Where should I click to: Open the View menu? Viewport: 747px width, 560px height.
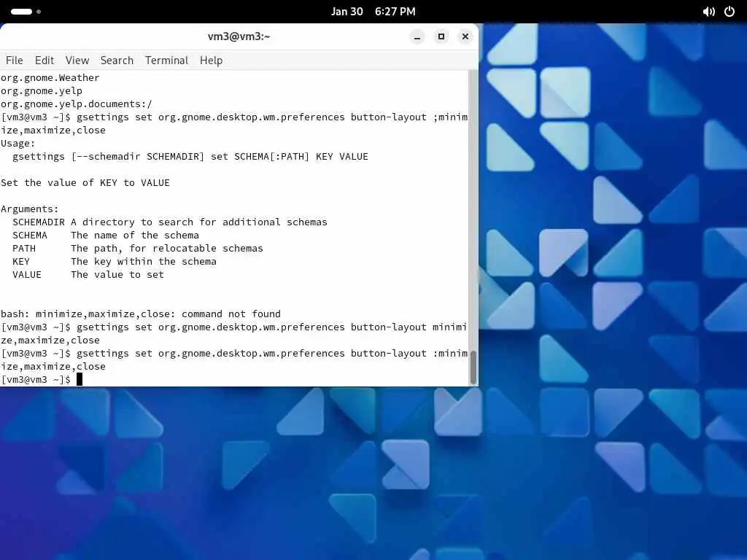coord(77,61)
